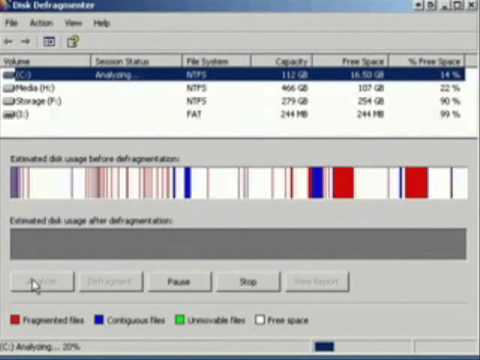Viewport: 480px width, 360px height.
Task: Click the '(C:) Analyzing... 20%' status text
Action: (40, 347)
